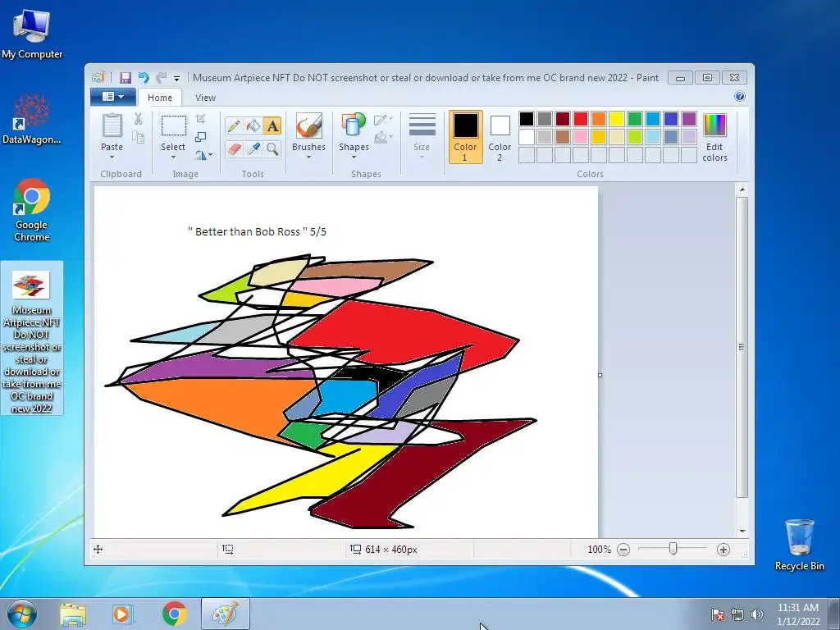Open Windows Explorer from the taskbar

73,614
